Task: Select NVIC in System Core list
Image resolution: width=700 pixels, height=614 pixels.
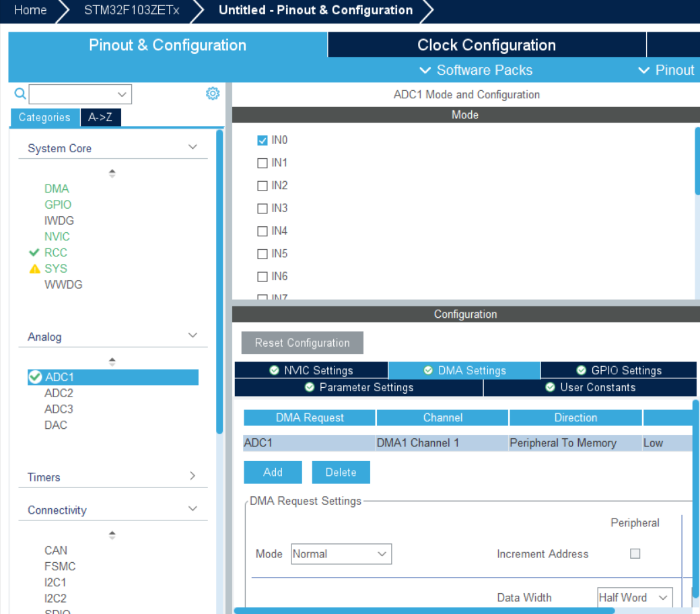Action: point(57,237)
